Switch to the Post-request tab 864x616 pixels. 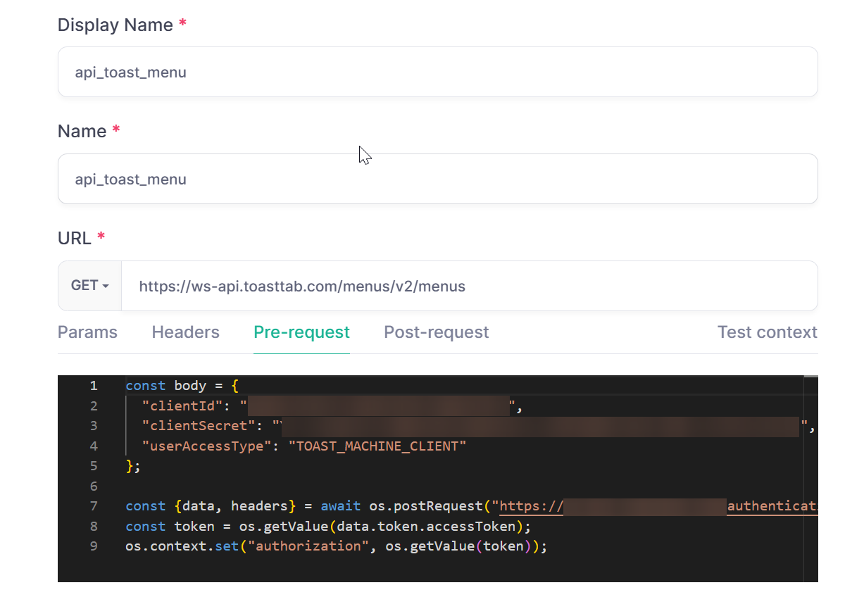436,332
